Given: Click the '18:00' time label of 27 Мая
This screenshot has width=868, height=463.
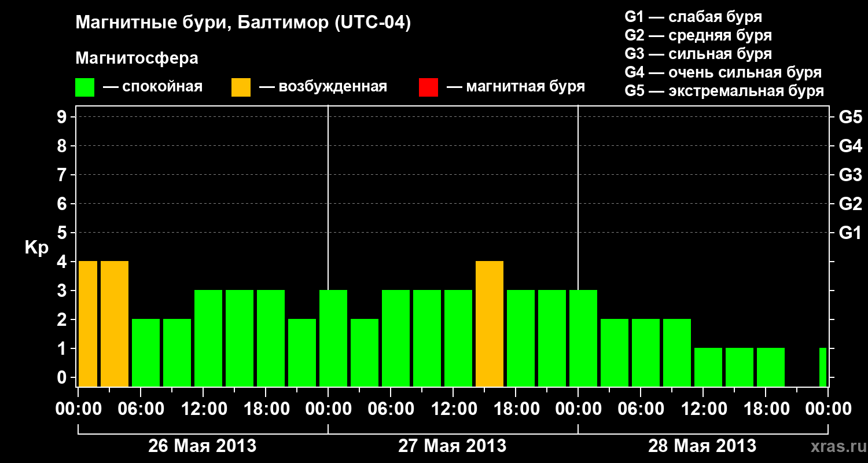Looking at the screenshot, I should tap(517, 409).
